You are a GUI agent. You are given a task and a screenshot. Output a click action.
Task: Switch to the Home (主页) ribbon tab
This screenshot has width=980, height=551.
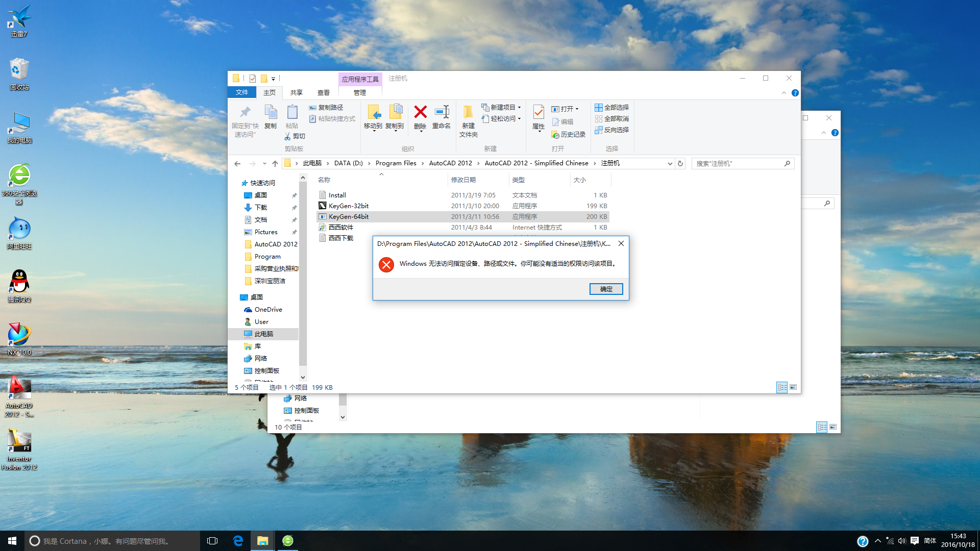[x=269, y=92]
